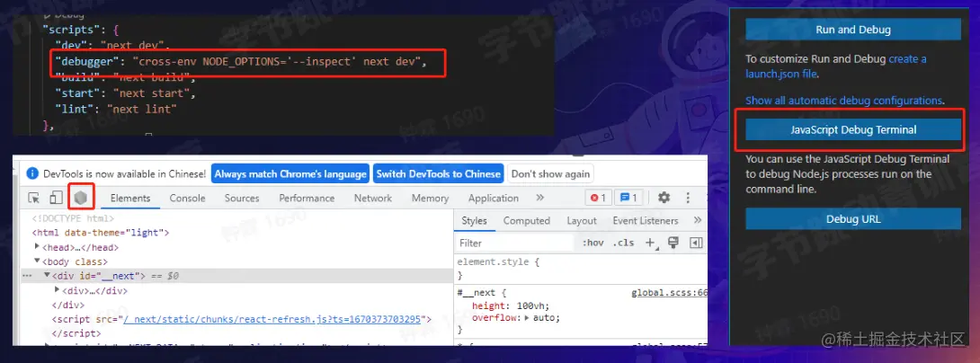The height and width of the screenshot is (363, 980).
Task: Click the Run and Debug button
Action: coord(853,30)
